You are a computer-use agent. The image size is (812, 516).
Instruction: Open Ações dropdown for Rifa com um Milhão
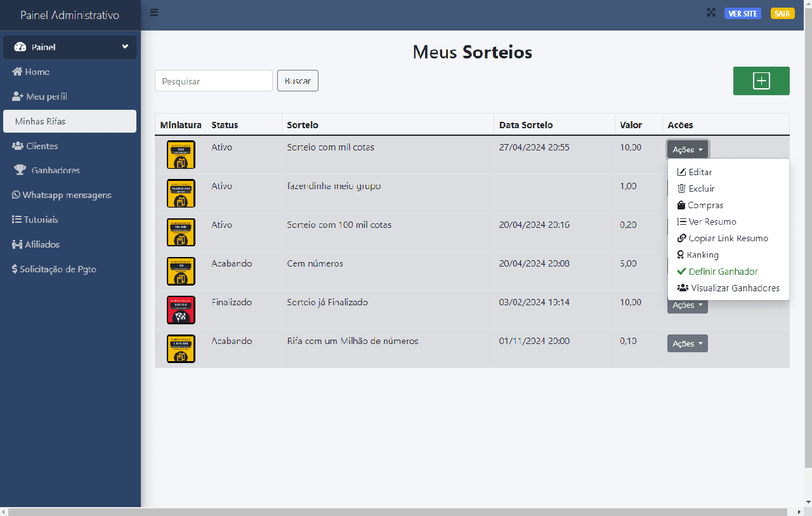tap(687, 343)
